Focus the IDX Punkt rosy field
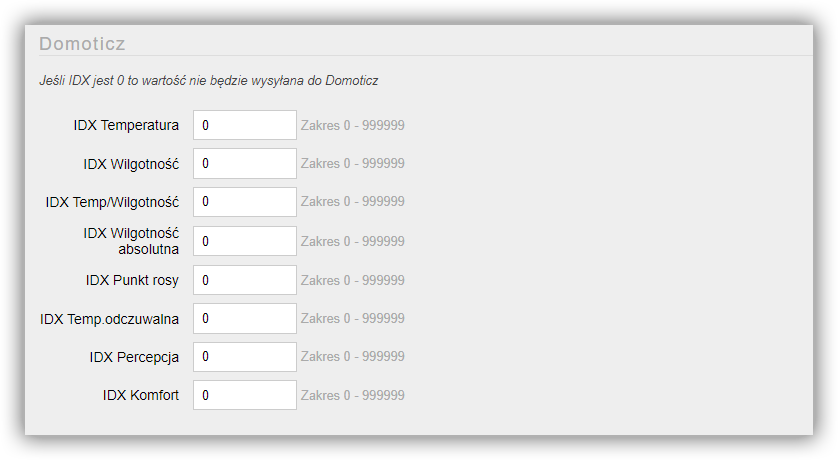Viewport: 838px width, 460px height. (245, 280)
